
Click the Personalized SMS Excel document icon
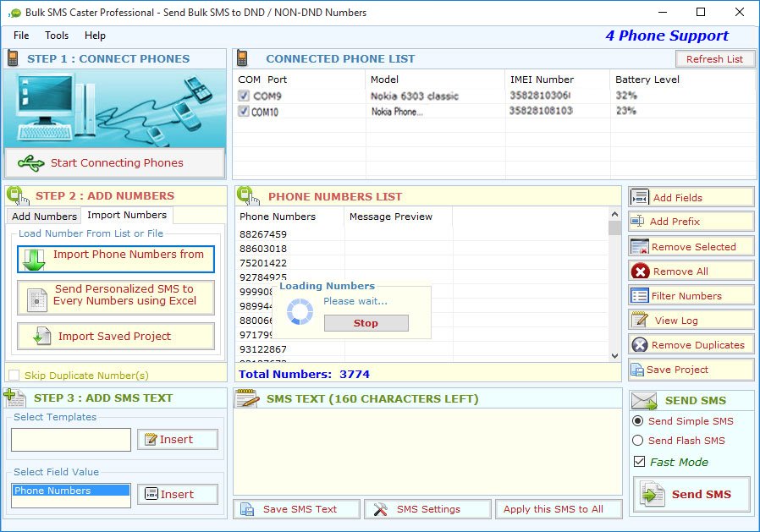coord(37,300)
